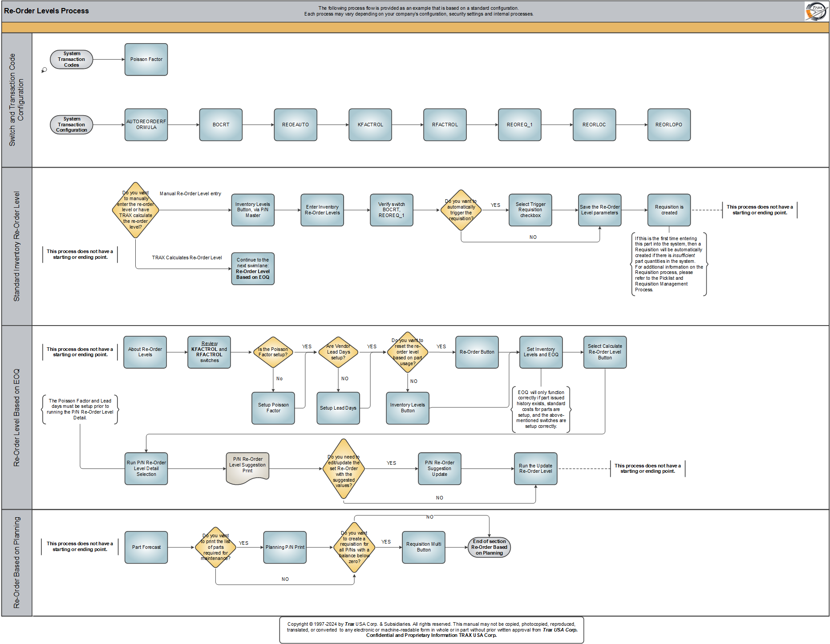Click Continue to next swimlane box
This screenshot has height=644, width=830.
[x=253, y=269]
